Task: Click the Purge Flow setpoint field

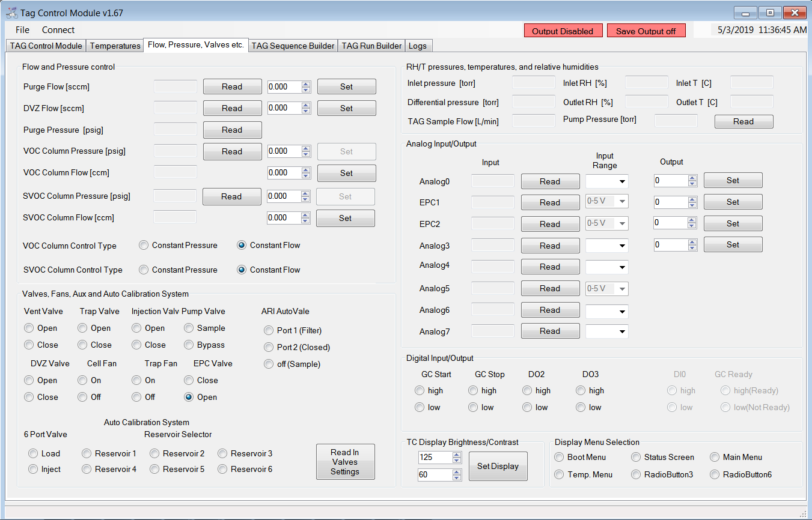Action: point(284,86)
